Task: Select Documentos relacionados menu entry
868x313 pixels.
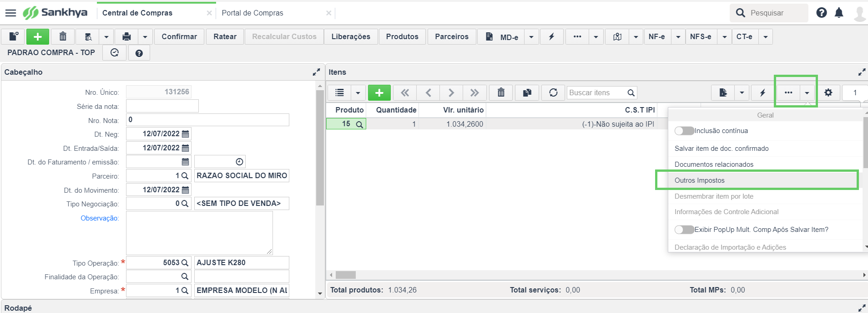Action: pyautogui.click(x=765, y=164)
